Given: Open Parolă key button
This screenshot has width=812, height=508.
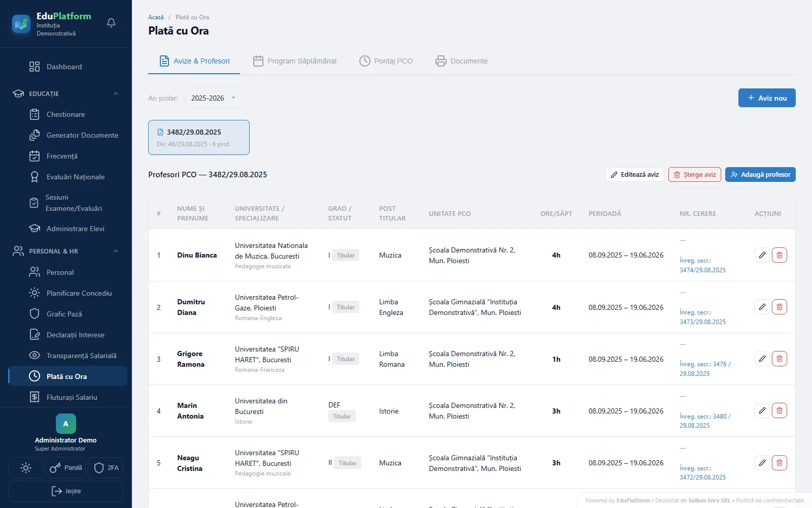Looking at the screenshot, I should coord(66,468).
